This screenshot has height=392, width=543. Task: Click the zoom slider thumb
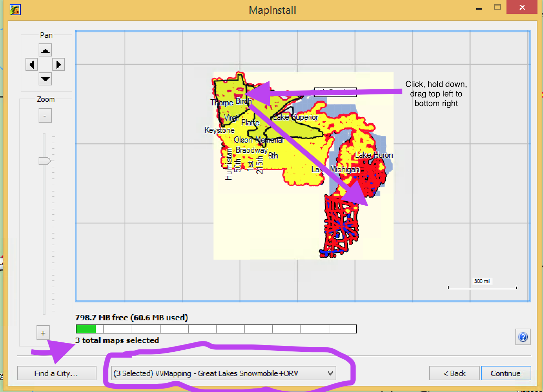(x=45, y=161)
